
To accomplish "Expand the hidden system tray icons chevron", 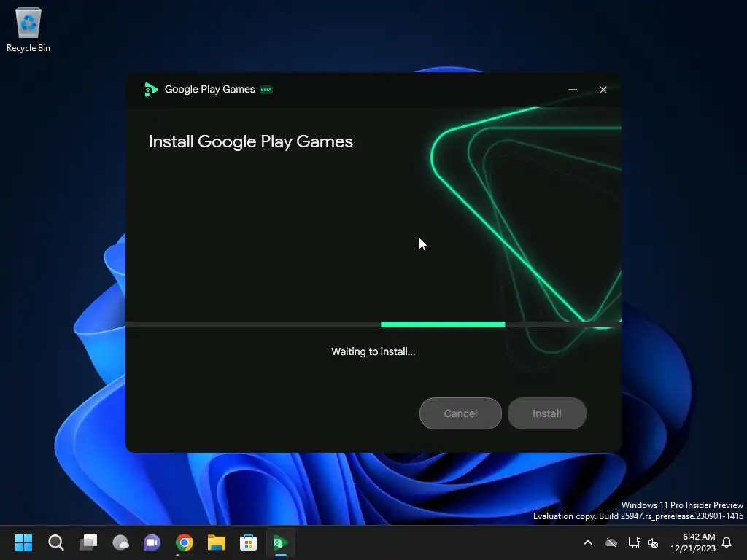I will coord(588,542).
